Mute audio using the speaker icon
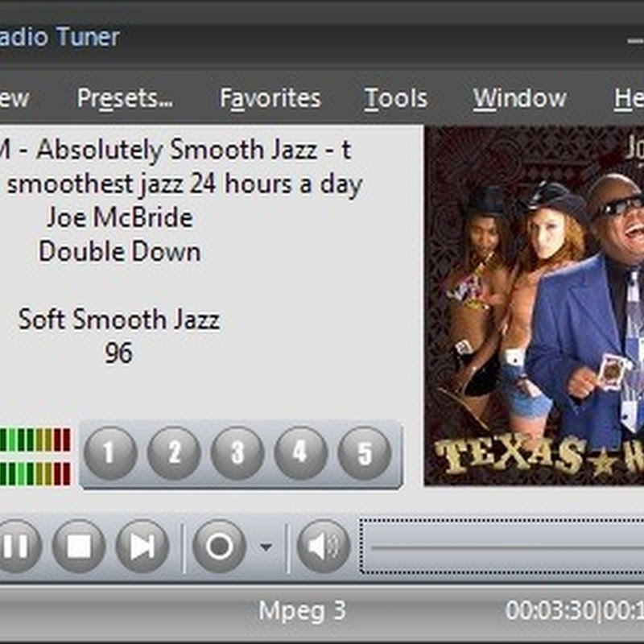The width and height of the screenshot is (644, 644). pyautogui.click(x=322, y=547)
